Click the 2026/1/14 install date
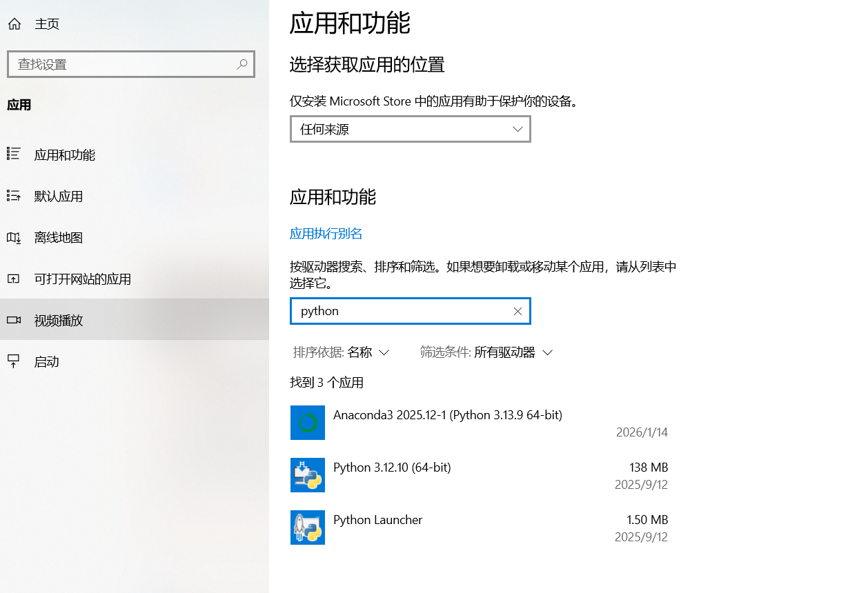 (x=642, y=432)
